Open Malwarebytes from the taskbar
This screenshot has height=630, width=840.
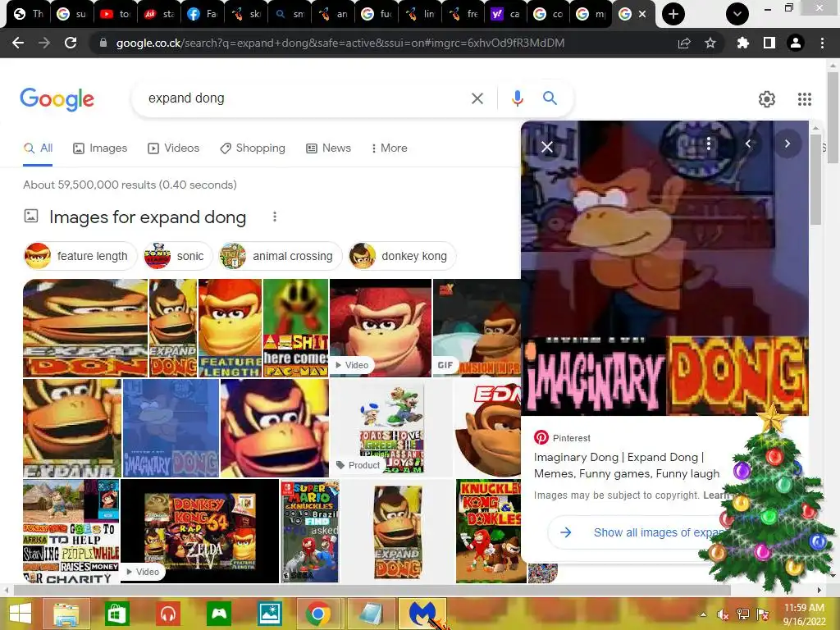422,614
